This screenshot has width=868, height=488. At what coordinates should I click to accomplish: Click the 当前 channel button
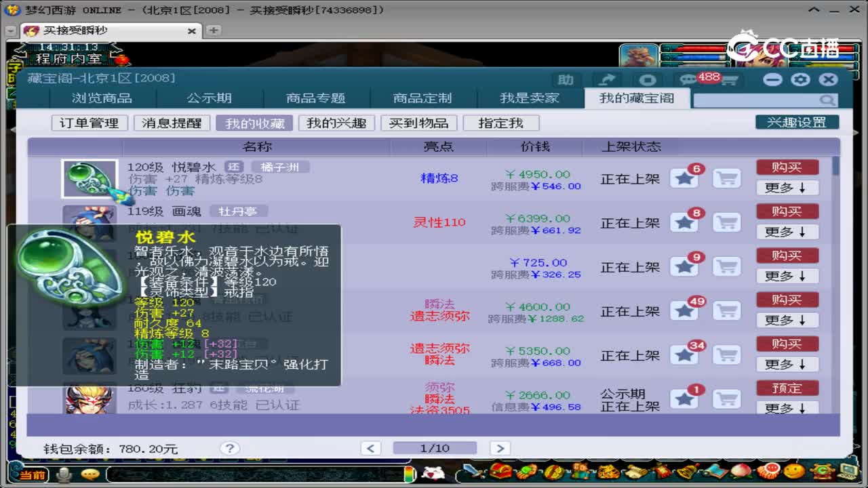[31, 474]
